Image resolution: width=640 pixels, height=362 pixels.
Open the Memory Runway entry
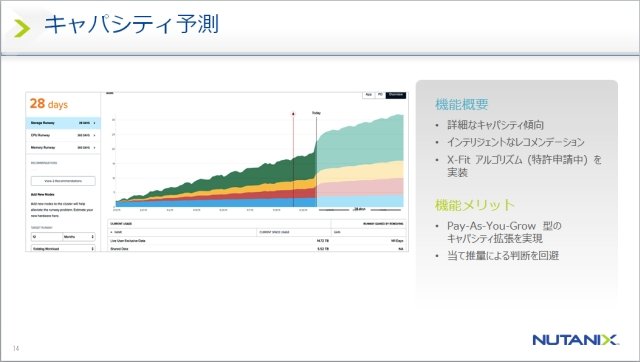coord(63,147)
